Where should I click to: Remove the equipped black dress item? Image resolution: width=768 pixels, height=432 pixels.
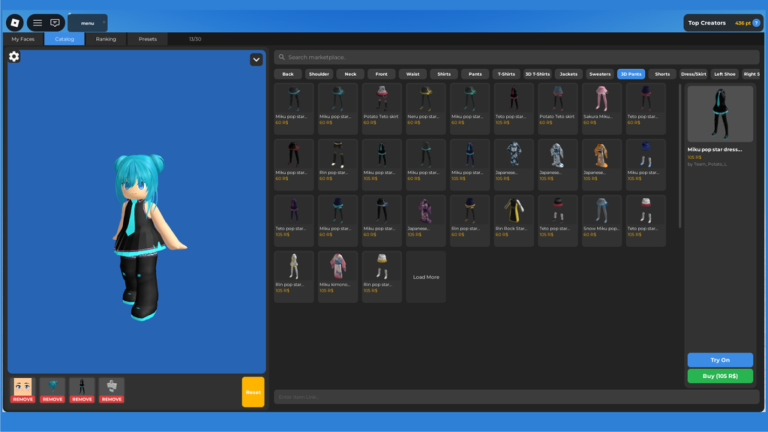(82, 399)
